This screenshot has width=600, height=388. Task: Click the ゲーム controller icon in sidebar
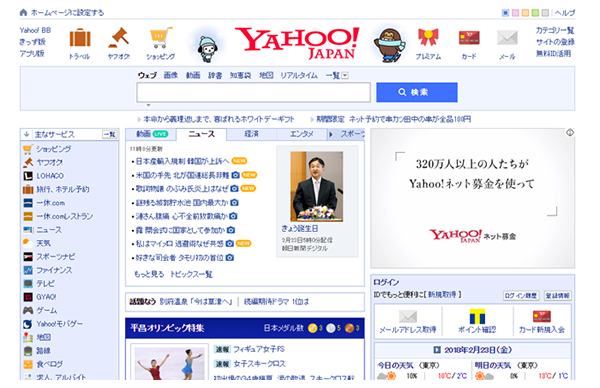click(28, 310)
